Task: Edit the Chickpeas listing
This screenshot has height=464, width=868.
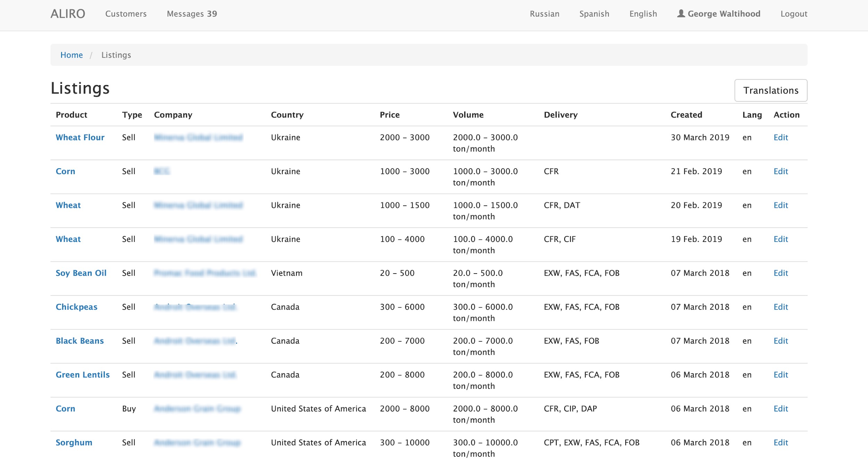Action: (x=781, y=307)
